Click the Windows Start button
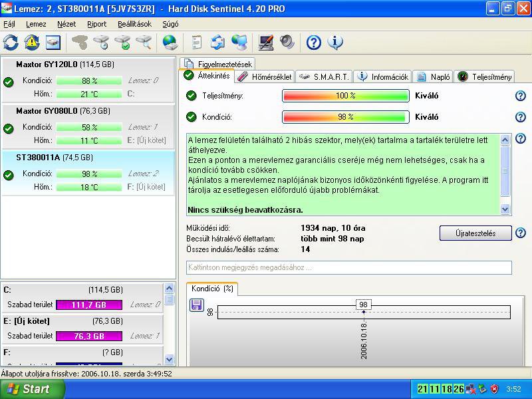 32,389
